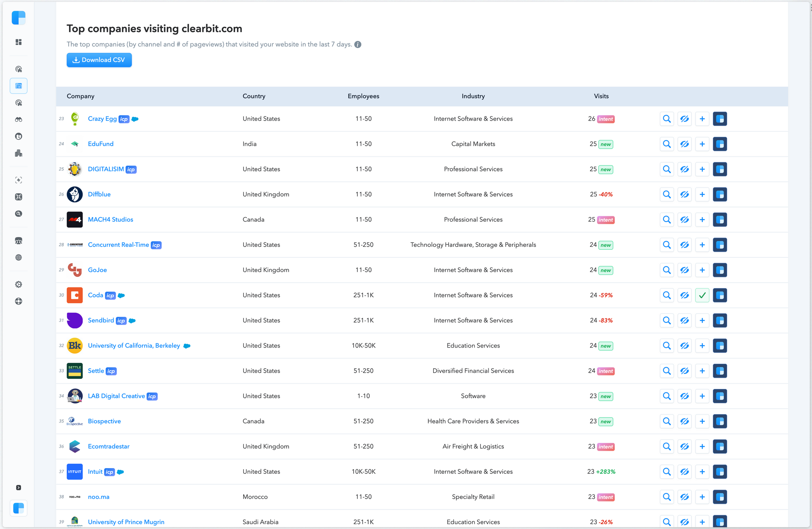
Task: Hide Diffblue using the eye-slash toggle
Action: pos(685,194)
